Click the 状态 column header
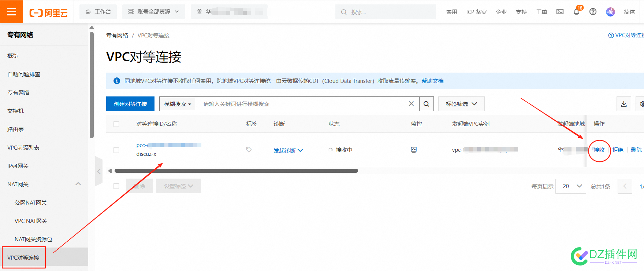 pos(334,124)
